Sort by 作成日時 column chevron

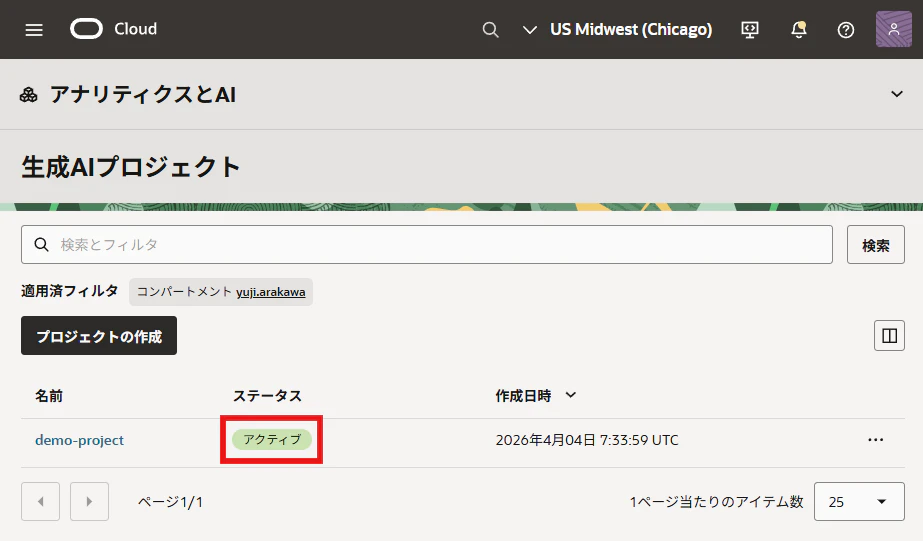[x=570, y=395]
